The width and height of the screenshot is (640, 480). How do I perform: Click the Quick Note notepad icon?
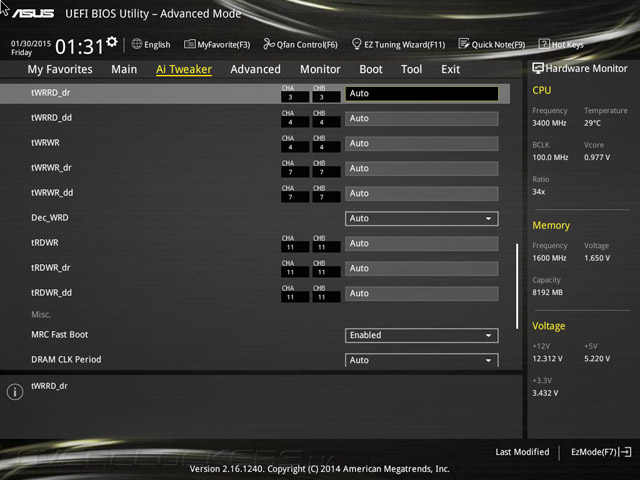tap(464, 44)
